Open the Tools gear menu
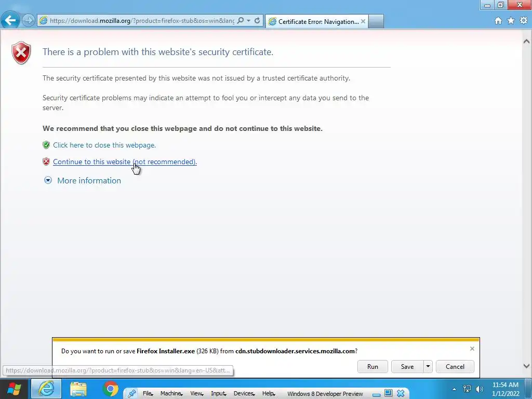 [x=524, y=21]
